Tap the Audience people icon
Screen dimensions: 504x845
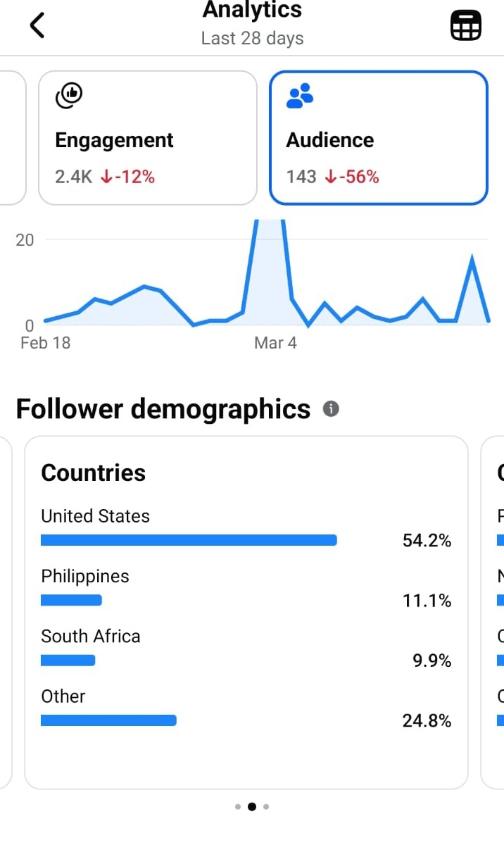(x=300, y=96)
